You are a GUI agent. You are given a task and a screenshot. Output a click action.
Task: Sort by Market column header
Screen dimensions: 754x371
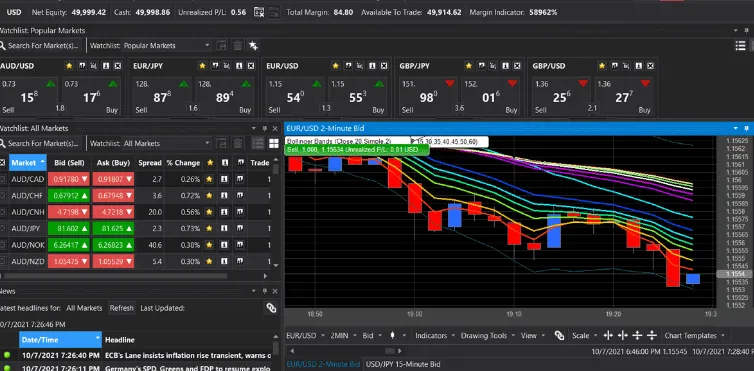(x=28, y=163)
